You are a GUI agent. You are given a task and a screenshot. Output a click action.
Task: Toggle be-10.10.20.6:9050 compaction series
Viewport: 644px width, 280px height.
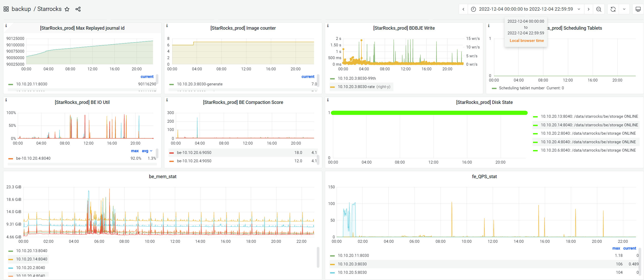coord(194,153)
